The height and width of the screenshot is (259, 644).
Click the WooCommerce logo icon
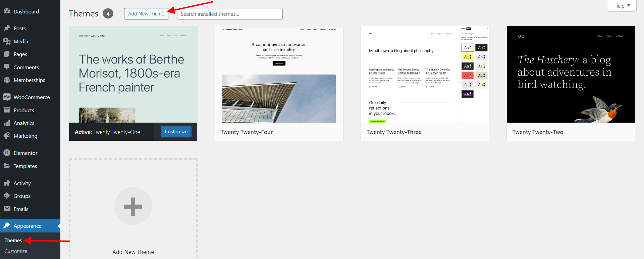7,97
